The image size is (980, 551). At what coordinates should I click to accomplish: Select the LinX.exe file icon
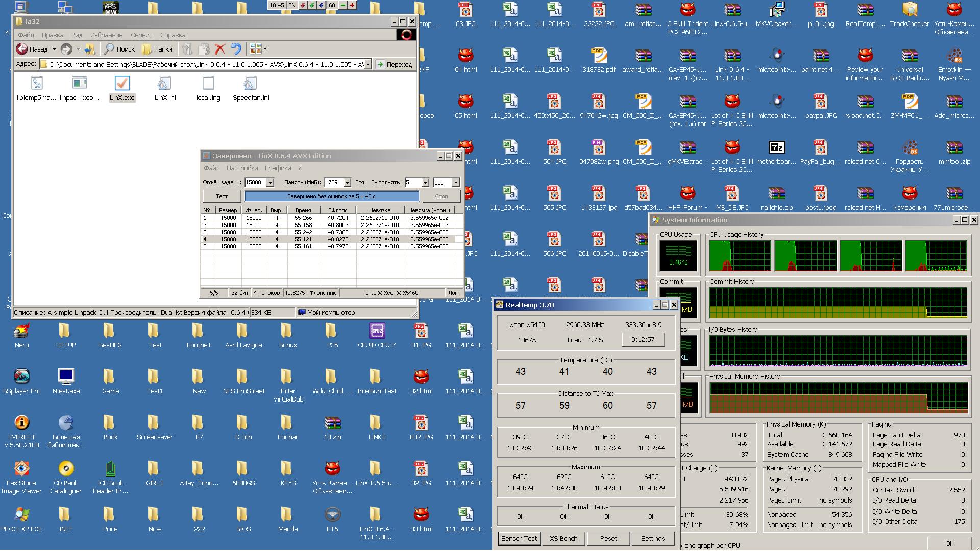pos(122,84)
